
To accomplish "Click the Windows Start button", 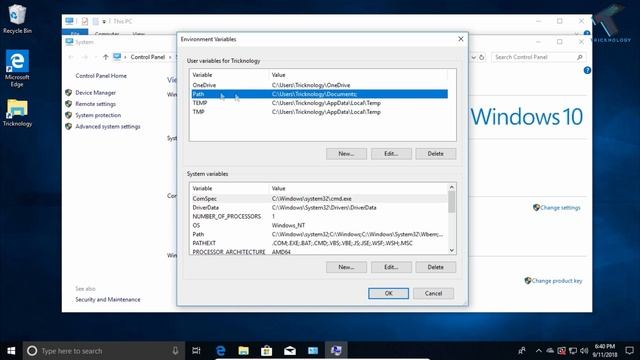I will tap(11, 351).
